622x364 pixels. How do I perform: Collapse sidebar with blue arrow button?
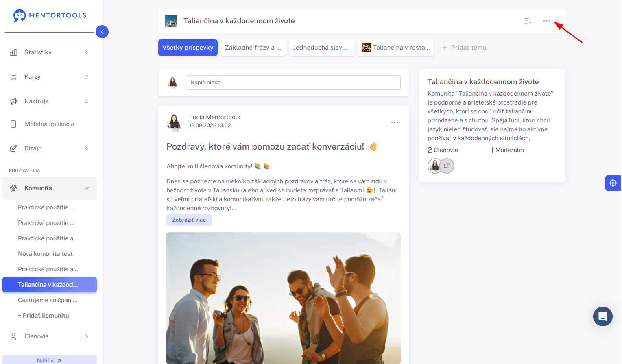[x=102, y=32]
